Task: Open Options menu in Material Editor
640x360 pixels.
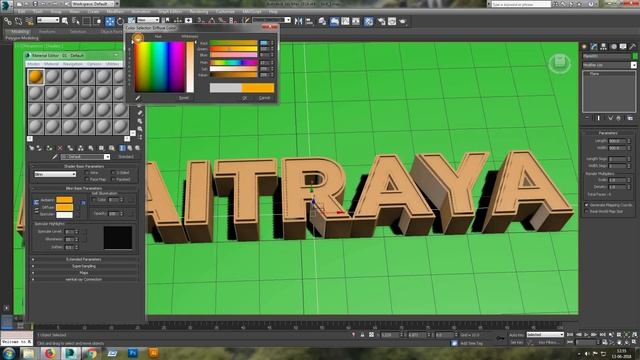Action: [94, 64]
